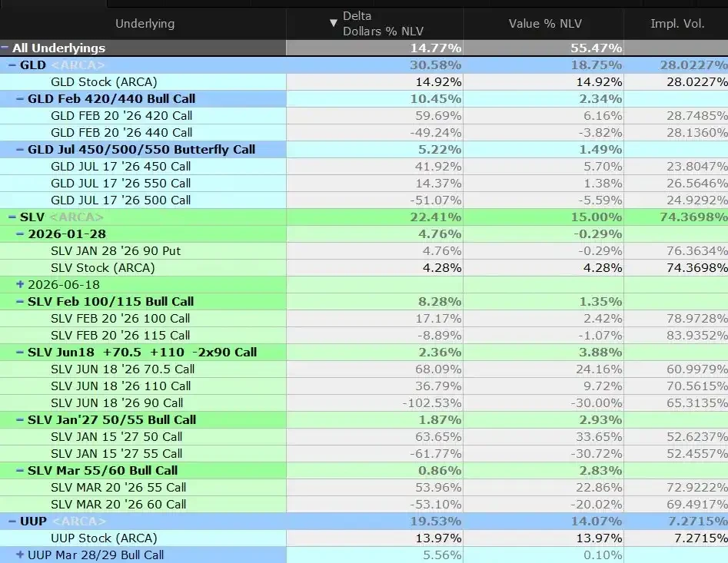Collapse the GLD underlying section
The height and width of the screenshot is (563, 728).
click(x=12, y=65)
